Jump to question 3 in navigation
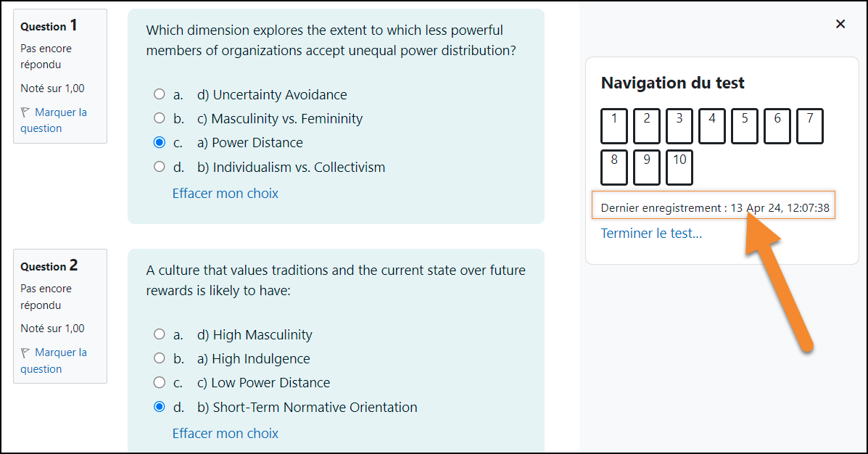The width and height of the screenshot is (868, 454). pyautogui.click(x=679, y=126)
